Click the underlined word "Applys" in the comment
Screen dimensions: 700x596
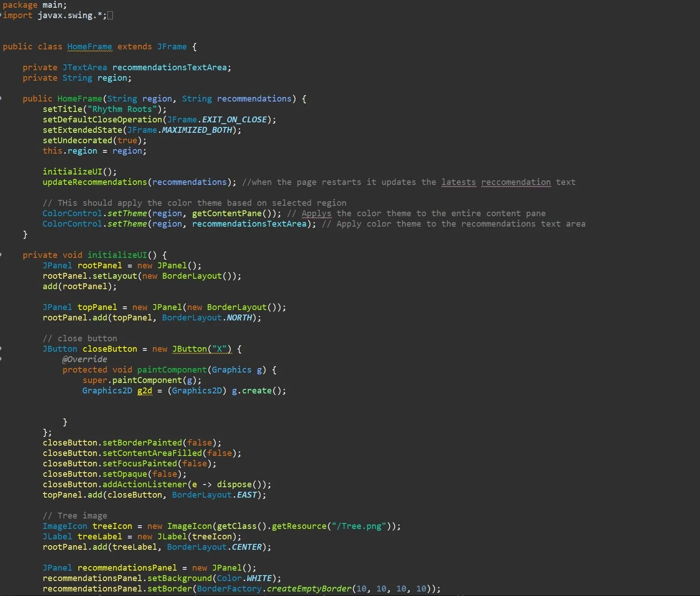point(316,213)
